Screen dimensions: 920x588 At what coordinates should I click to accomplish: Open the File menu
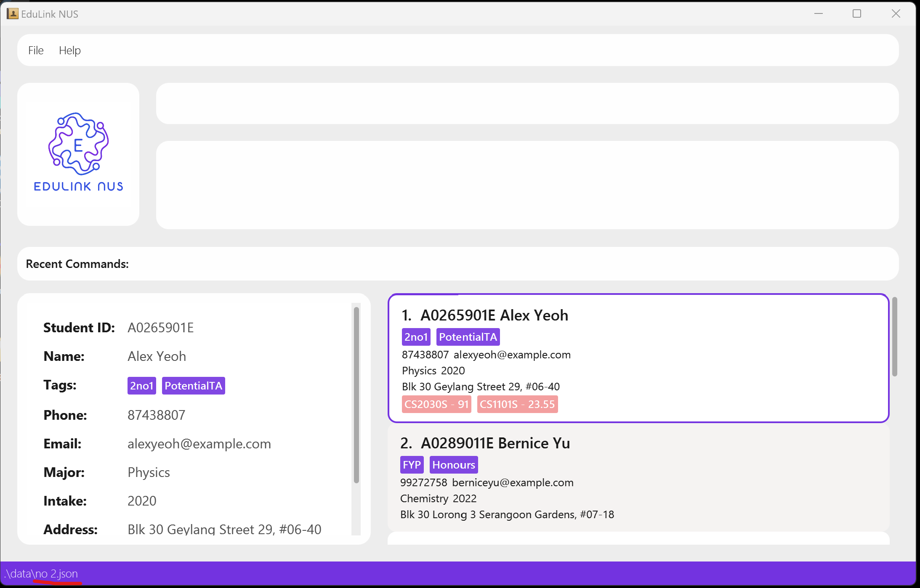click(36, 50)
